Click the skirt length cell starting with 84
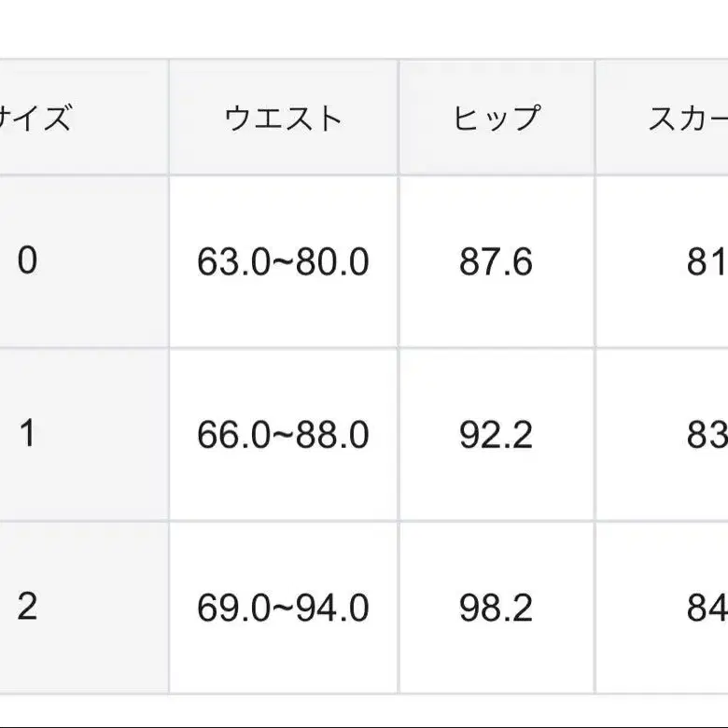This screenshot has height=728, width=728. point(707,609)
